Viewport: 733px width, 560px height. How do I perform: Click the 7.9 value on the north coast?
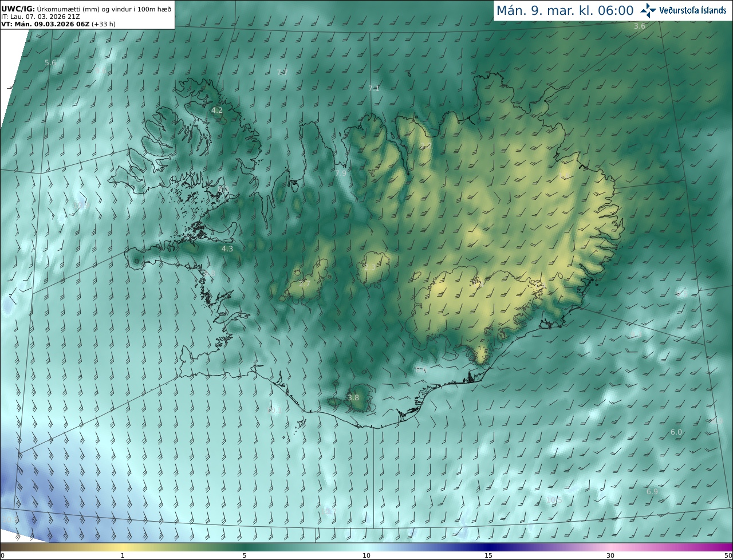click(x=341, y=173)
